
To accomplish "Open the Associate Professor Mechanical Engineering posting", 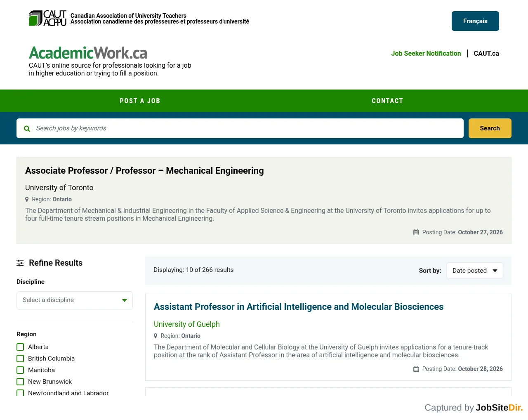I will pyautogui.click(x=144, y=171).
